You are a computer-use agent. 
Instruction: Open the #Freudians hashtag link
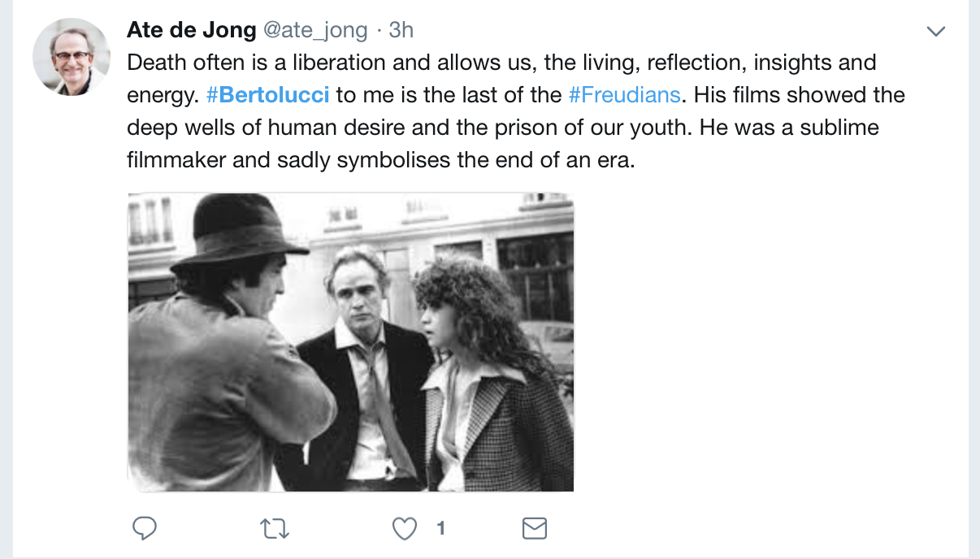(624, 95)
